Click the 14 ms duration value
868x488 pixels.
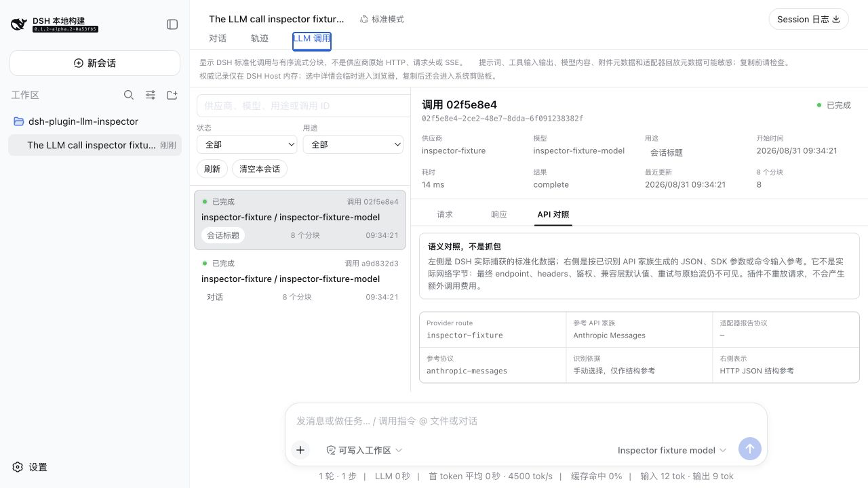(433, 184)
